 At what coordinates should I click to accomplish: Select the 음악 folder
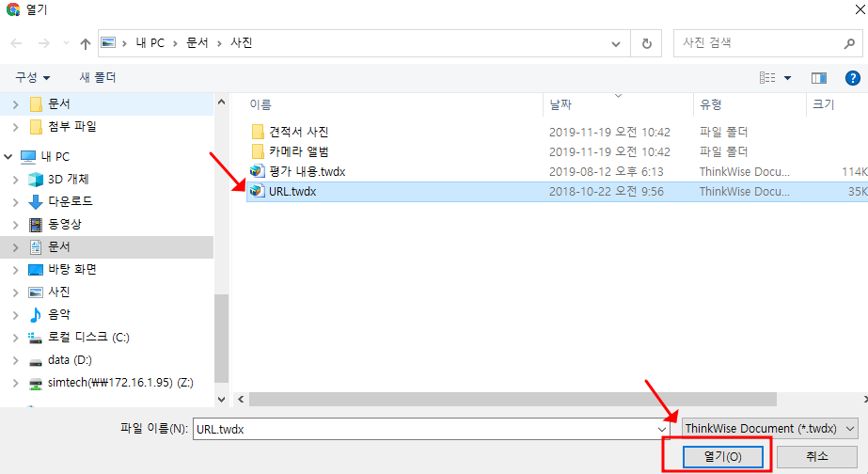tap(58, 314)
